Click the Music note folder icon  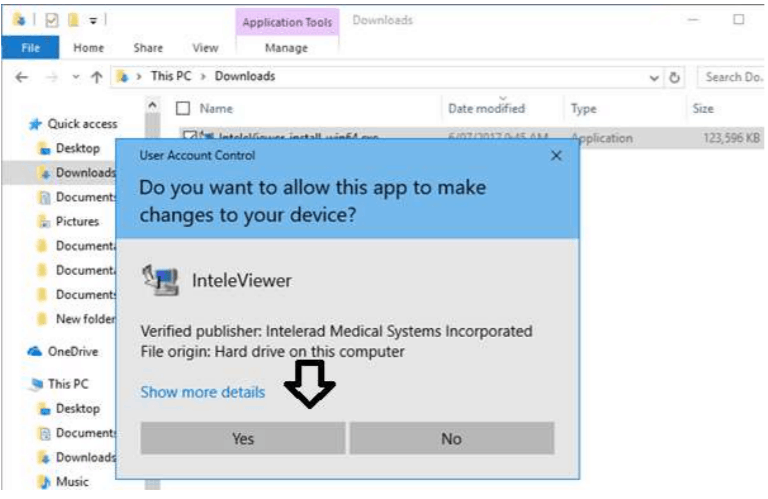click(x=44, y=482)
